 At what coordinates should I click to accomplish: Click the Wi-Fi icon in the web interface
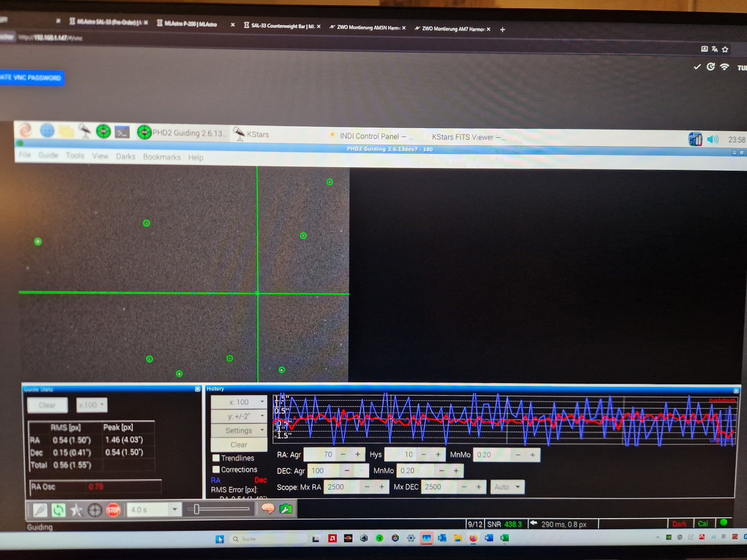point(724,67)
